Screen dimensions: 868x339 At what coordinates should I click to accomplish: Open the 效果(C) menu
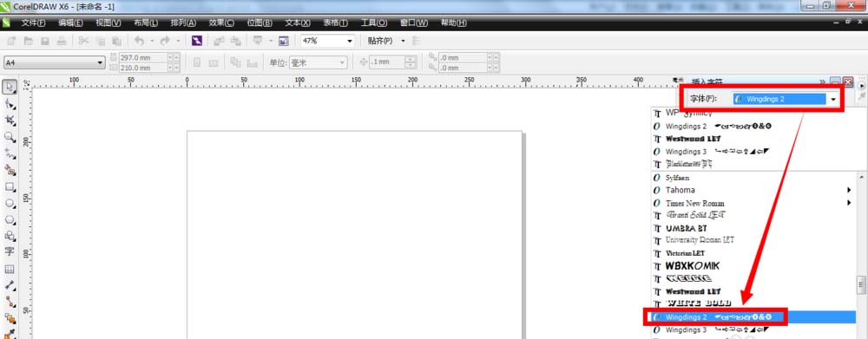[221, 23]
